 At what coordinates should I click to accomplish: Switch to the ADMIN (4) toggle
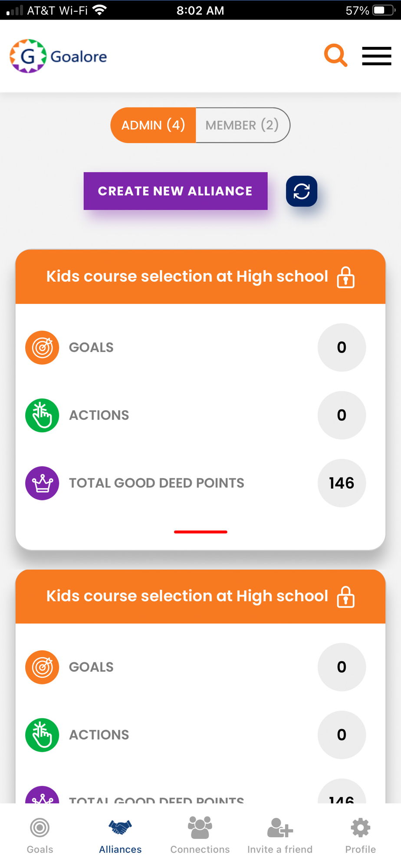(153, 125)
